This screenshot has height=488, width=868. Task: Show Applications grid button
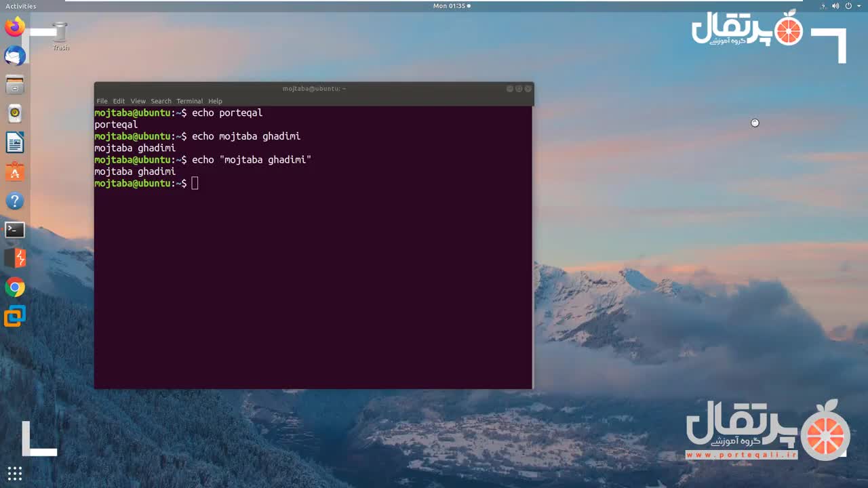point(15,473)
